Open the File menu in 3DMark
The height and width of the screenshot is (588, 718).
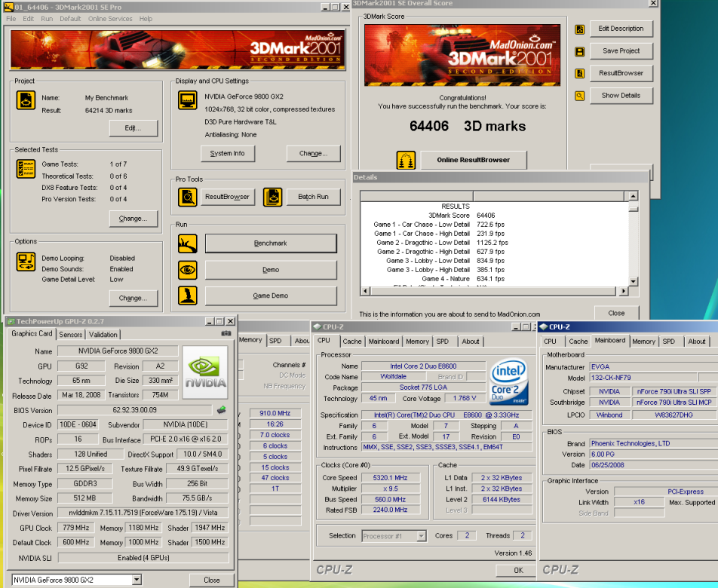(11, 19)
